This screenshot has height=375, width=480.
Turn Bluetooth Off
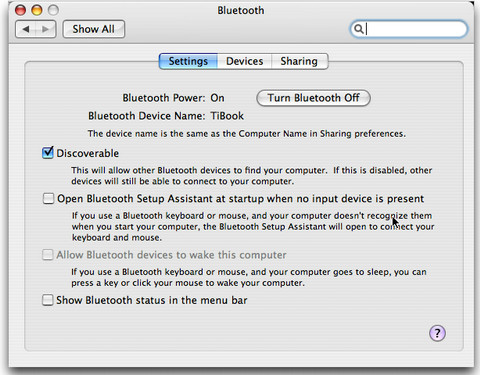[313, 98]
